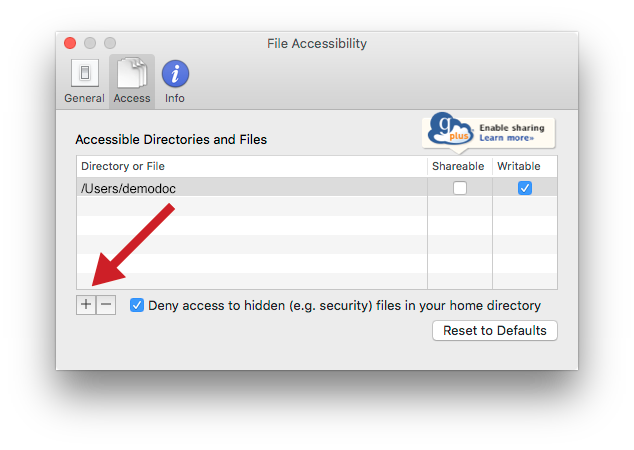Switch to the Info tab label
The height and width of the screenshot is (450, 634).
[x=175, y=98]
